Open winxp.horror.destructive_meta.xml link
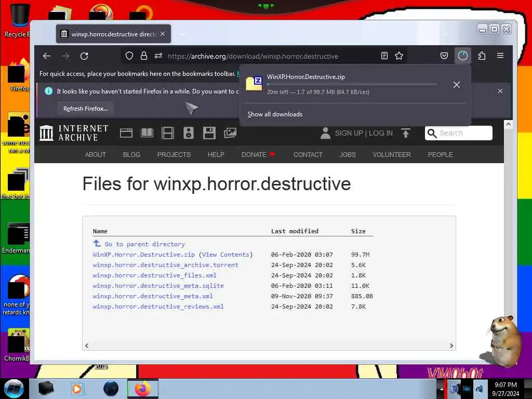 pos(153,296)
